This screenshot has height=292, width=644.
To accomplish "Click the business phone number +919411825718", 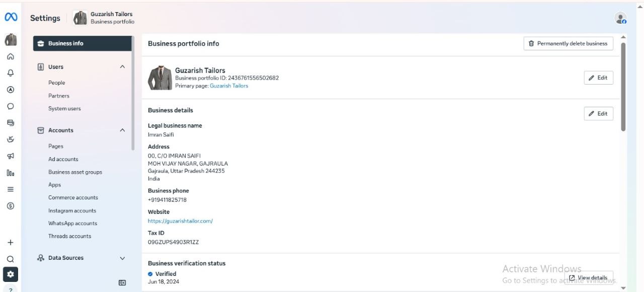I will pyautogui.click(x=167, y=200).
